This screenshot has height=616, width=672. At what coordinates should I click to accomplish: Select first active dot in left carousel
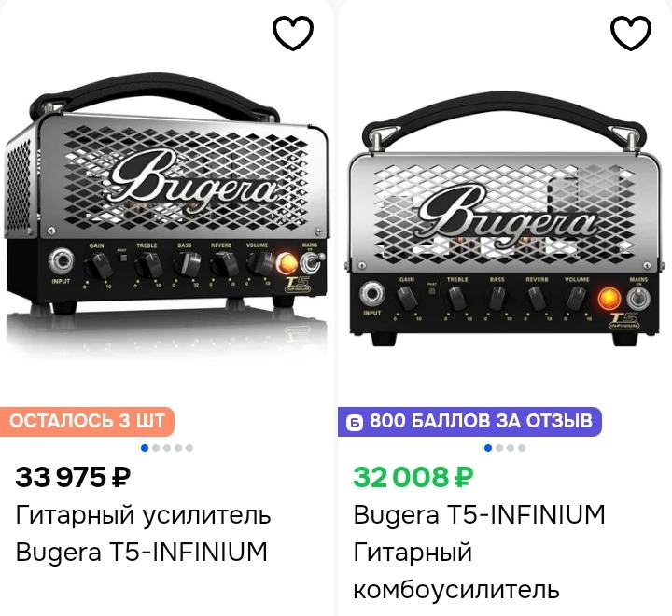tap(145, 448)
